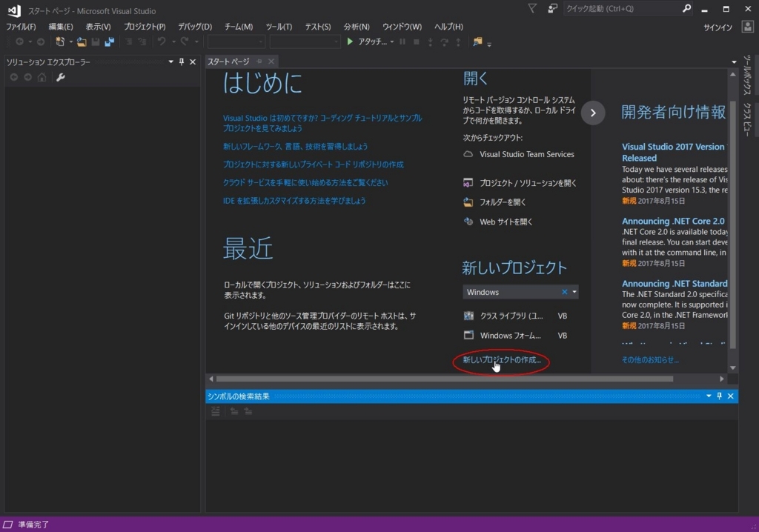
Task: Expand the Windows project template dropdown
Action: [574, 292]
